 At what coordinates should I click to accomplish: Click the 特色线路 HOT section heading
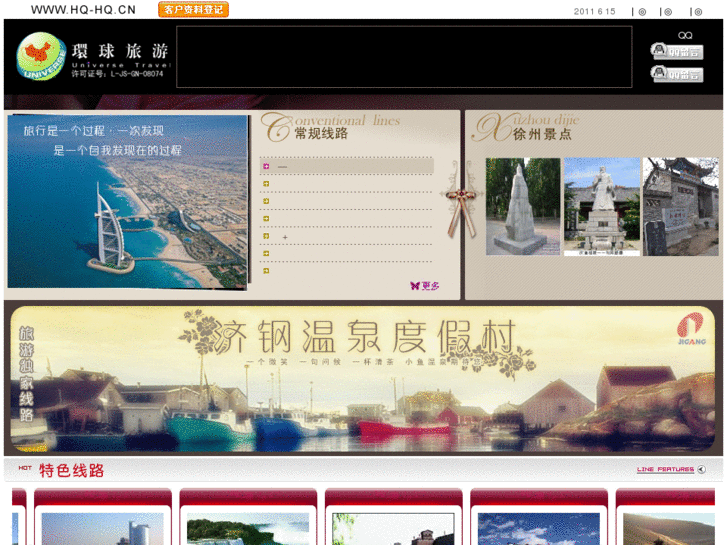(x=61, y=470)
